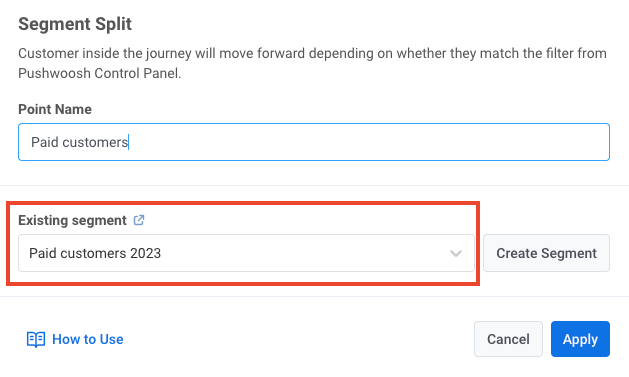Open the Paid customers 2023 dropdown

coord(246,253)
